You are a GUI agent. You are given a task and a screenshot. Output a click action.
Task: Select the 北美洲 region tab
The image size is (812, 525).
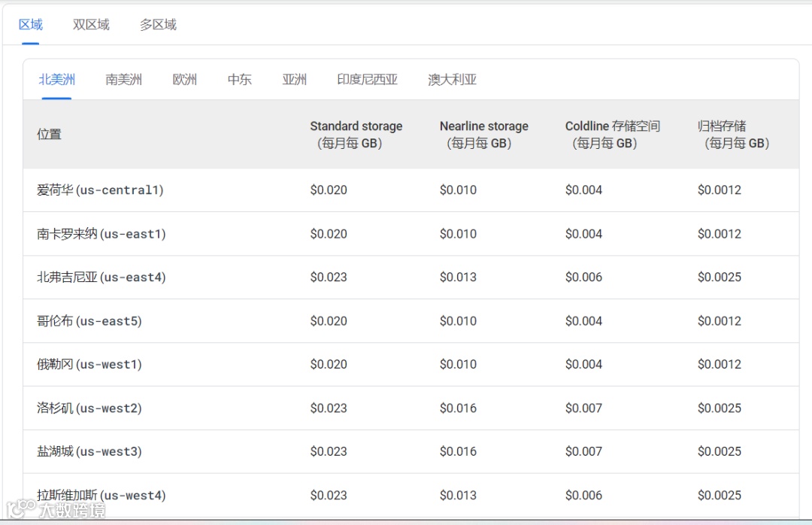click(57, 80)
